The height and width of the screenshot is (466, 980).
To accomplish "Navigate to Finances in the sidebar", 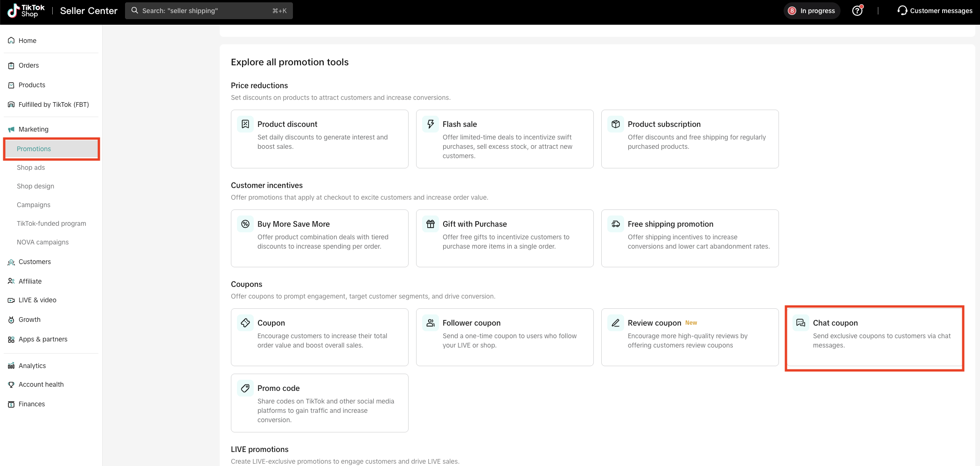I will point(32,404).
